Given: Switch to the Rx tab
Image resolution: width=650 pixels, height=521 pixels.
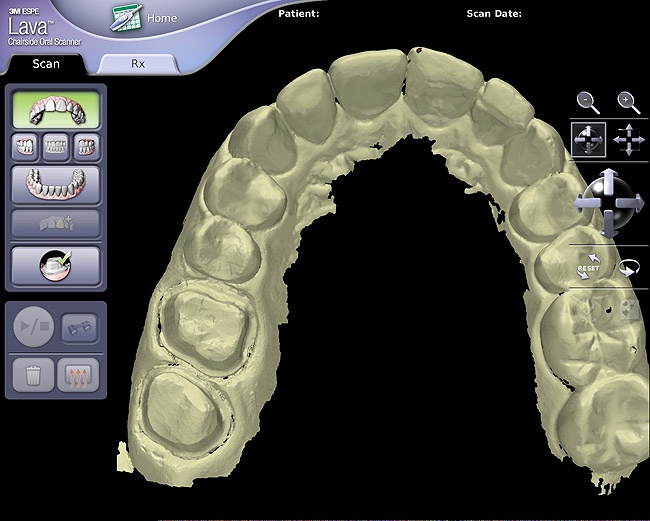Looking at the screenshot, I should coord(139,63).
